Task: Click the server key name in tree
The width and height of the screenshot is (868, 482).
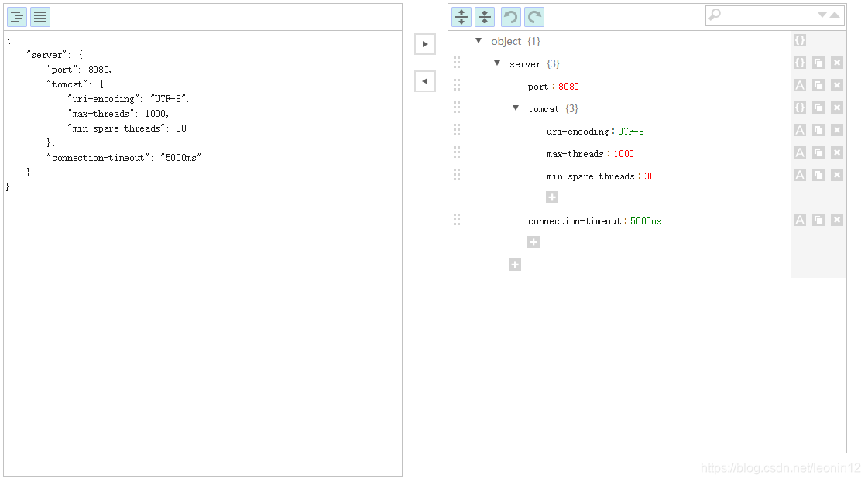Action: 525,64
